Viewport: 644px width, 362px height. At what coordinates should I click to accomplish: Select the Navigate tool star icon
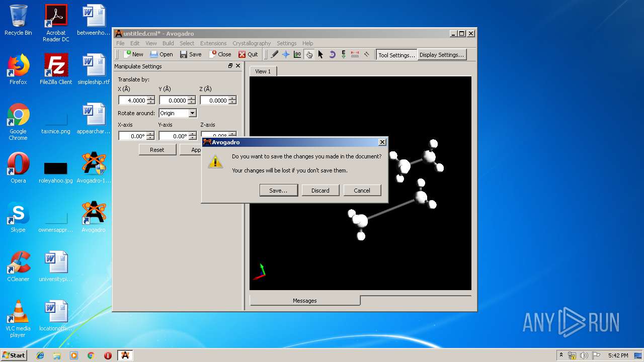tap(286, 54)
